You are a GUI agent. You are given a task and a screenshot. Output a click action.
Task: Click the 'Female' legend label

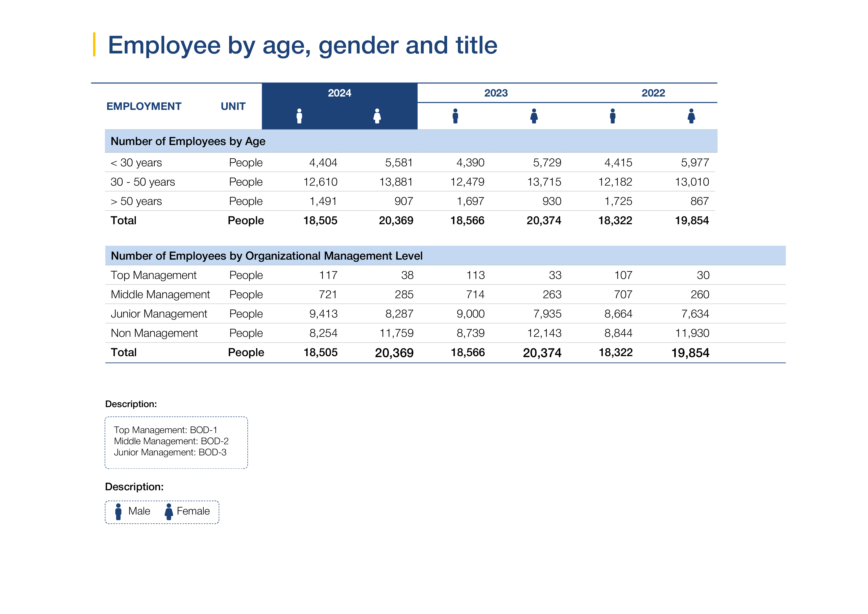[193, 511]
